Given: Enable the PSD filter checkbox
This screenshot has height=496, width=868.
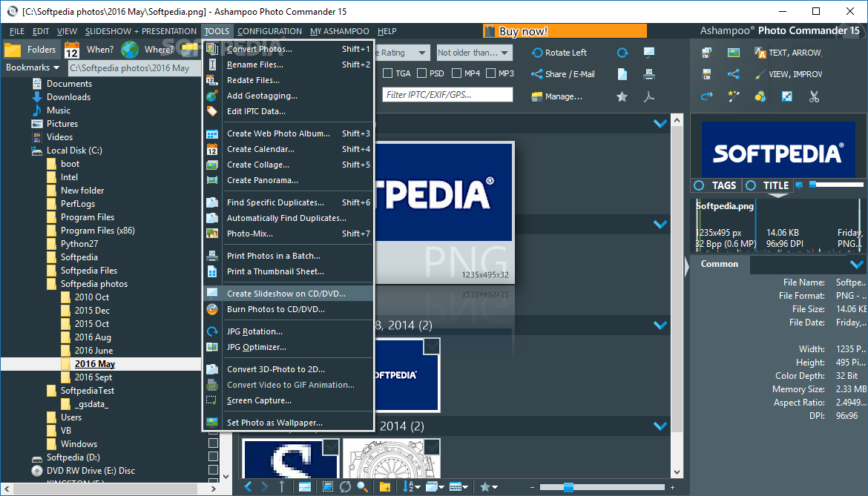Looking at the screenshot, I should click(422, 73).
